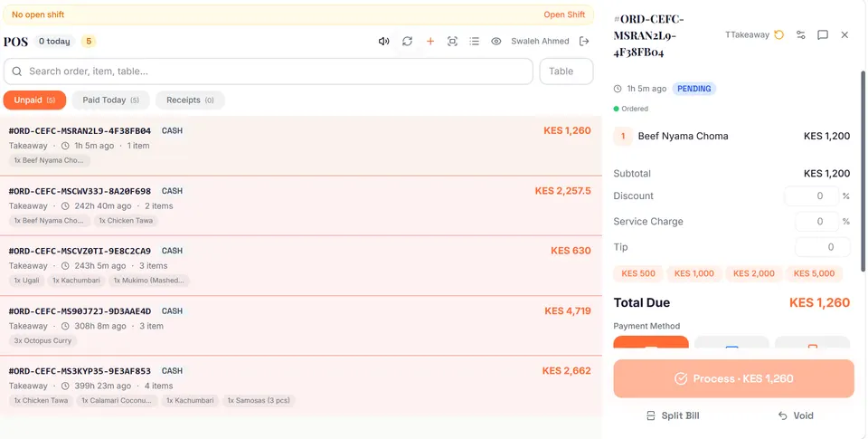The width and height of the screenshot is (868, 439).
Task: Log out using the exit icon
Action: click(x=584, y=41)
